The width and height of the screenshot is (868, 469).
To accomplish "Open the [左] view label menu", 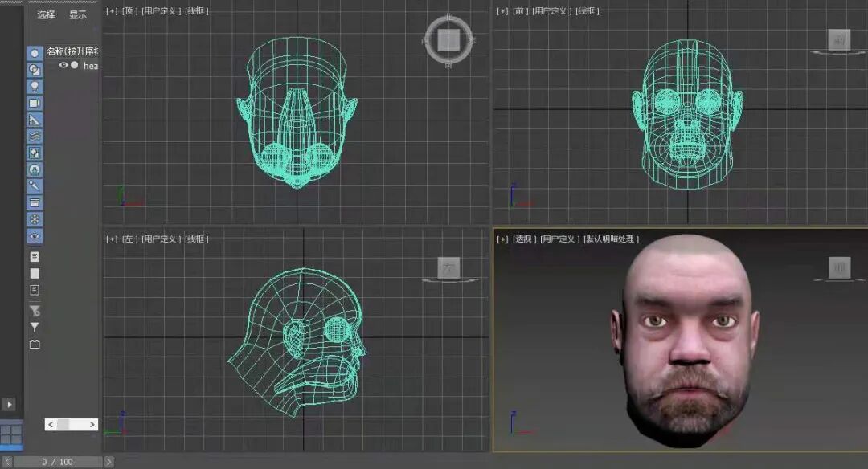I will [129, 239].
